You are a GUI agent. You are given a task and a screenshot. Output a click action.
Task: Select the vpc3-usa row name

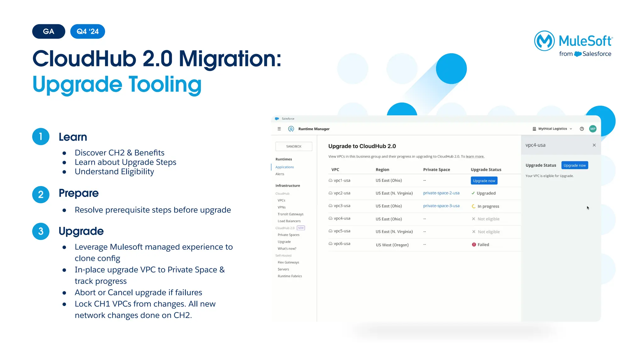[342, 206]
